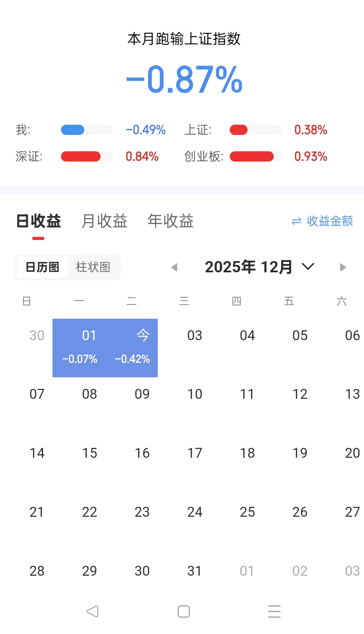Image resolution: width=364 pixels, height=634 pixels.
Task: Switch to 柱状图 bar chart view
Action: [x=93, y=267]
